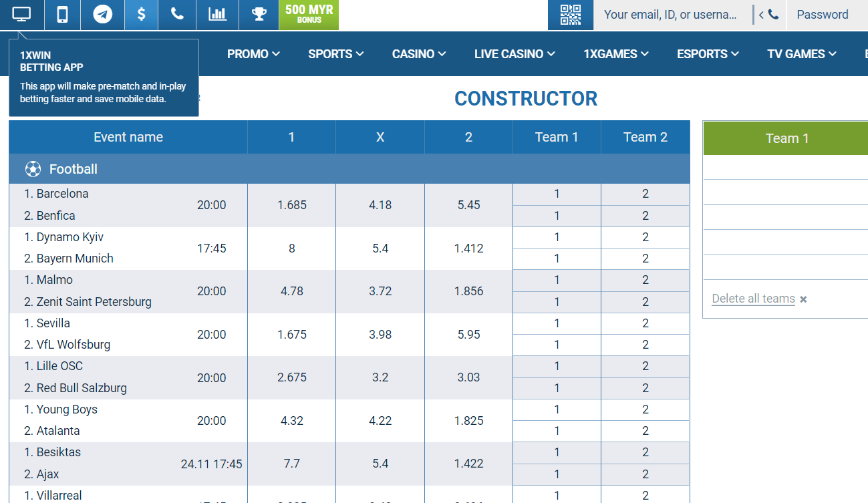Add VfL Wolfsburg to Team 2
Screen dimensions: 868x503
645,345
